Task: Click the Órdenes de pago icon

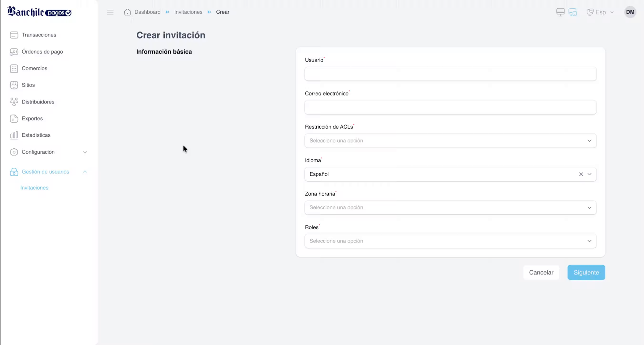Action: (x=14, y=52)
